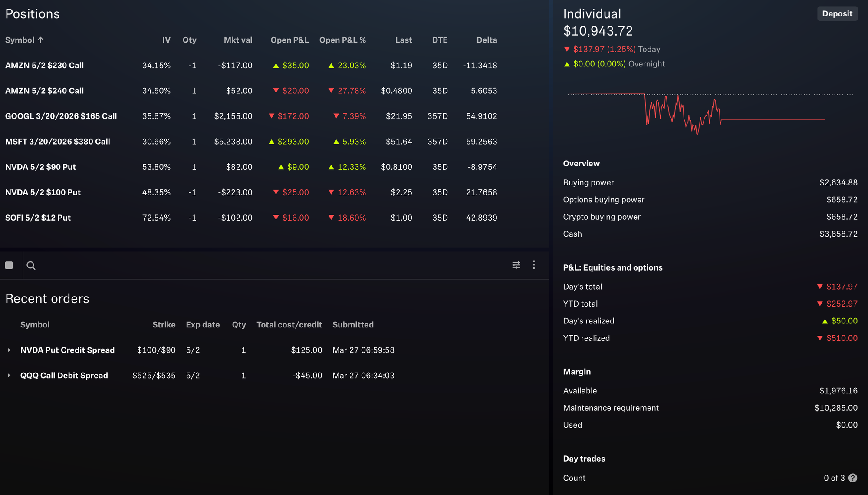Click the Margin Available value $1,976.16
Viewport: 868px width, 495px height.
(x=838, y=391)
